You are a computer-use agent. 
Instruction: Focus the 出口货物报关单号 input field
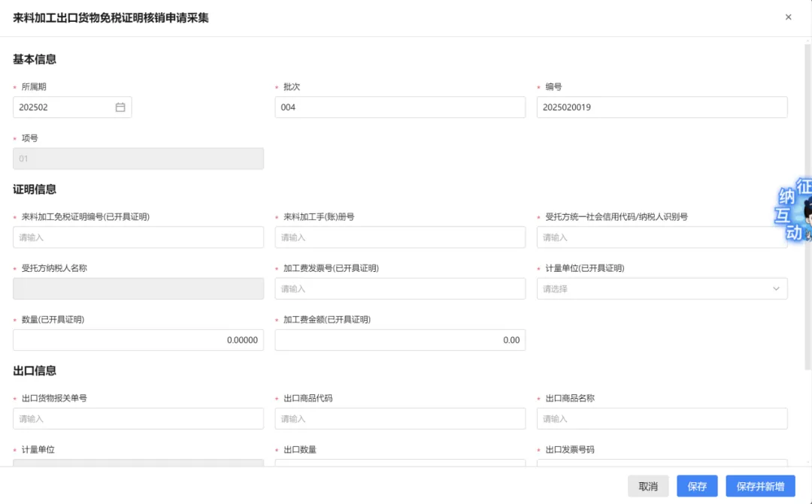click(x=138, y=418)
